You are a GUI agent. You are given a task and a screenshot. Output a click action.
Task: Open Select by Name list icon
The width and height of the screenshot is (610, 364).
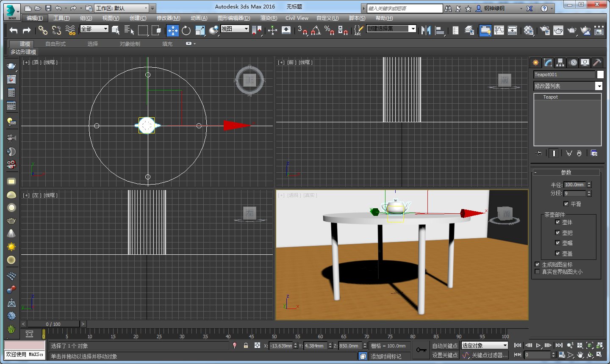(x=129, y=30)
